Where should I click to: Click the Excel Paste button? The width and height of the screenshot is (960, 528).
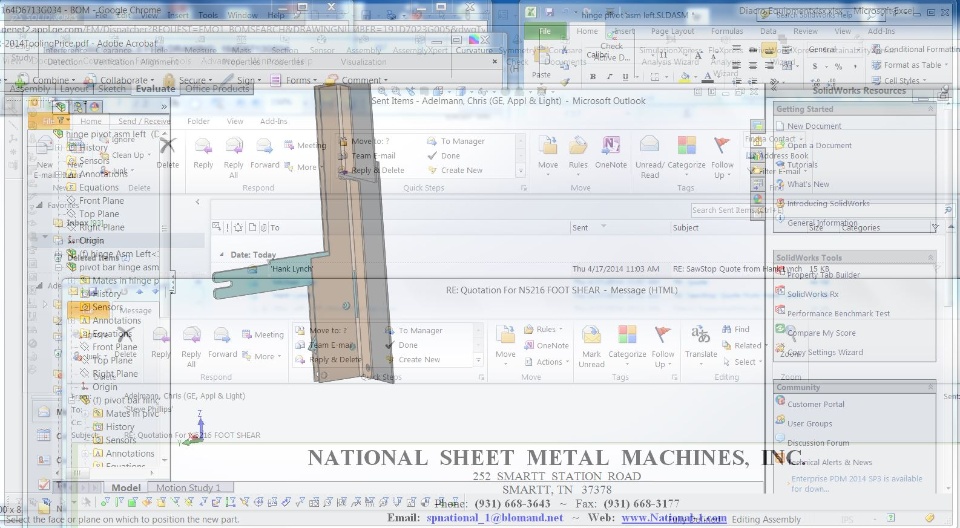coord(541,61)
